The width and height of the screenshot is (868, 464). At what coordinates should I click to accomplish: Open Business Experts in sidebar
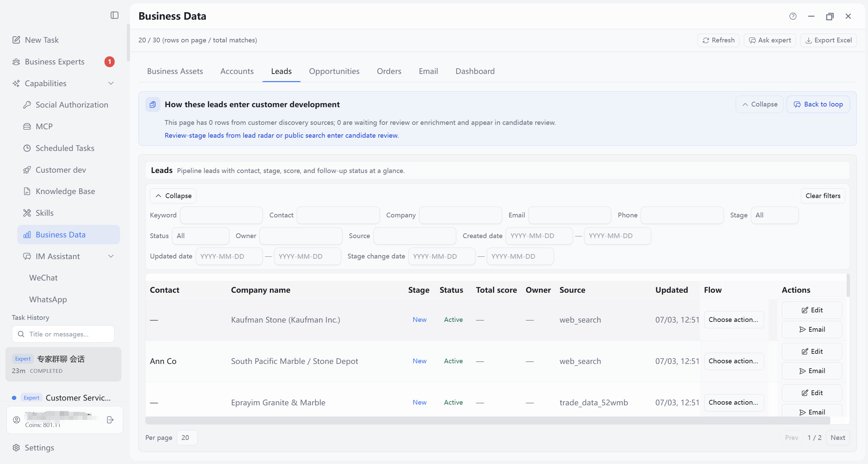tap(54, 62)
